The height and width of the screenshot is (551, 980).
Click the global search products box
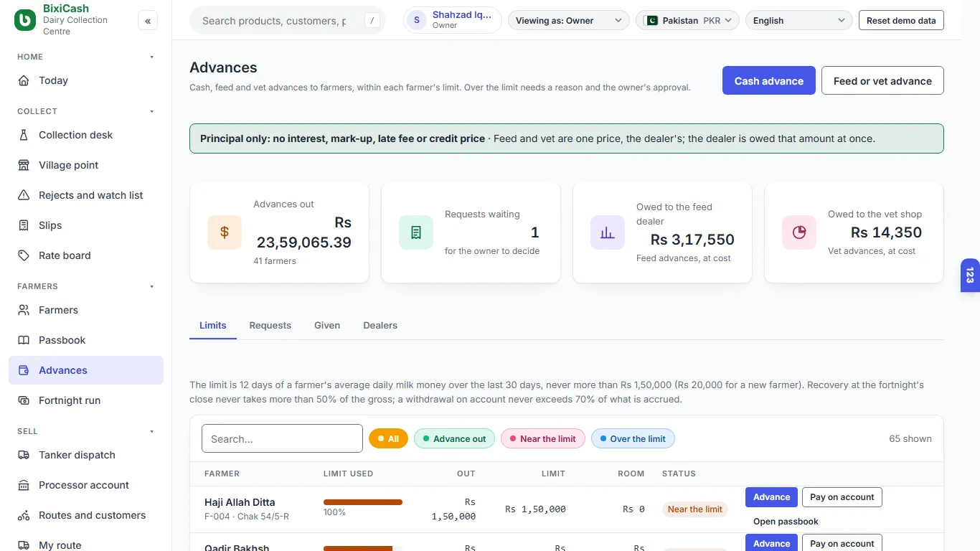pyautogui.click(x=288, y=21)
